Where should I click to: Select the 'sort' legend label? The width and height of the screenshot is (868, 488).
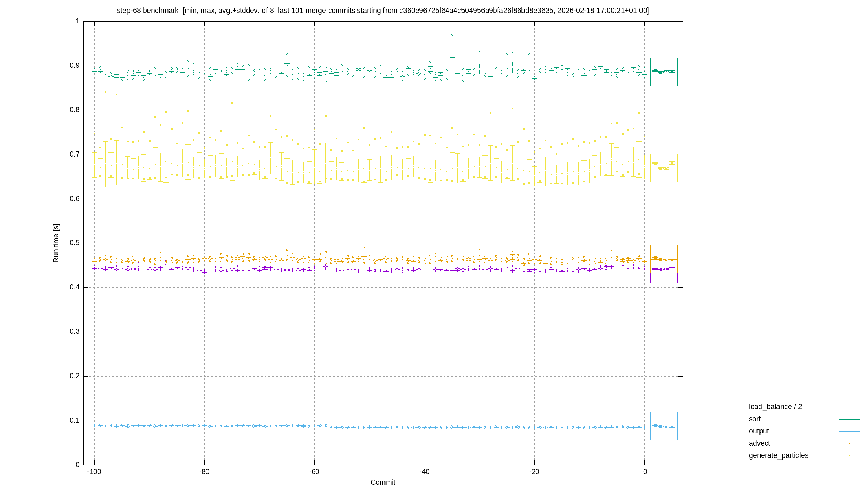(755, 419)
